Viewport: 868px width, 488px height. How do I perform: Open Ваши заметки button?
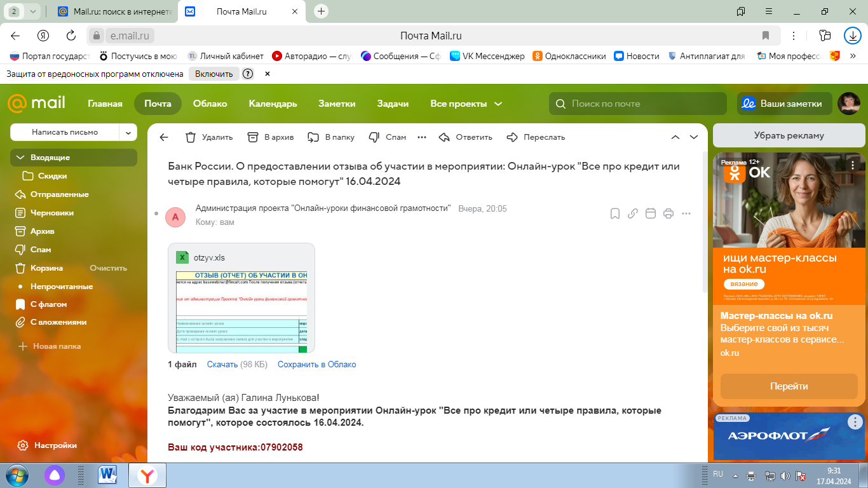point(785,104)
